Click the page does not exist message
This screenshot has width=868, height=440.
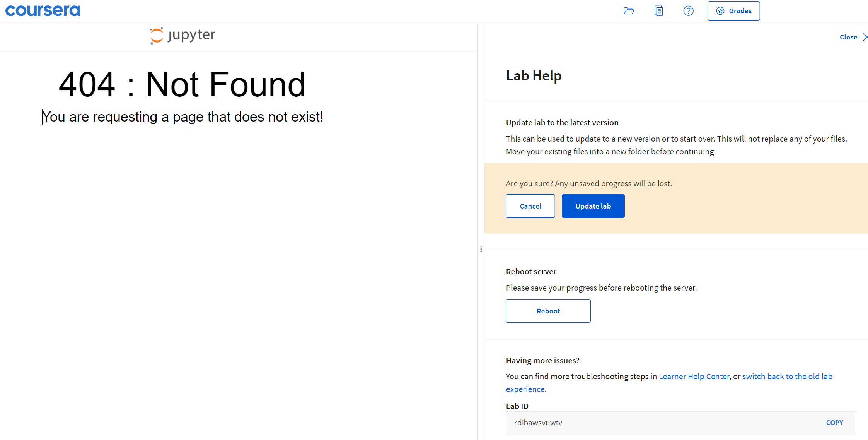(x=182, y=117)
